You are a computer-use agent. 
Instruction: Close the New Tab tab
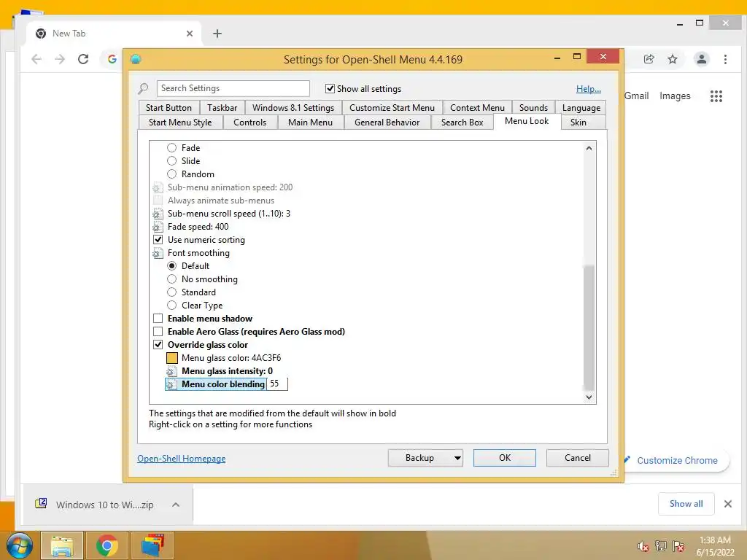[190, 34]
